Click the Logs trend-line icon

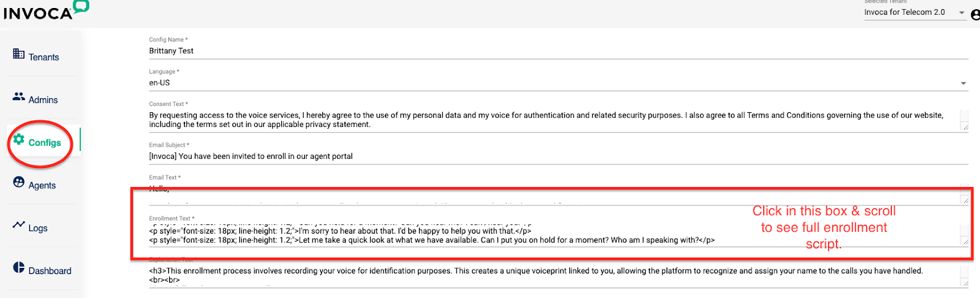tap(18, 224)
